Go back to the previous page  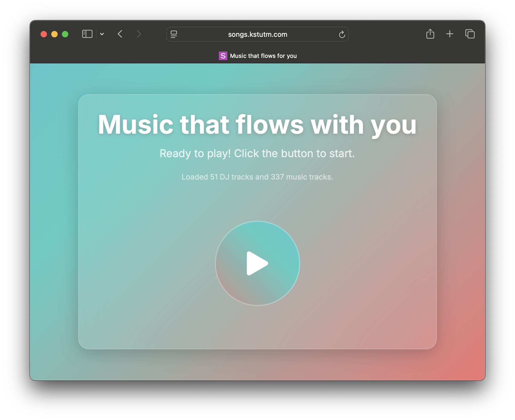tap(120, 34)
